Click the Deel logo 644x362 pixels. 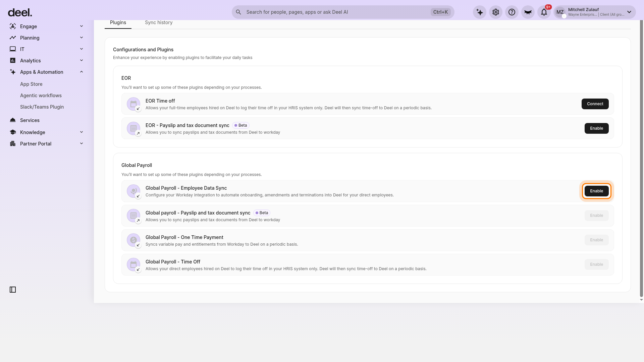click(x=20, y=13)
